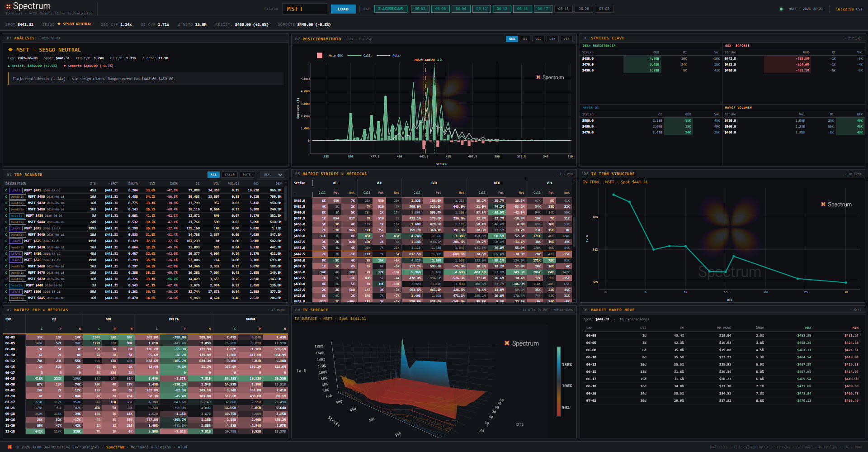Click the IV Surface color scale bar
This screenshot has width=868, height=452.
pos(559,381)
